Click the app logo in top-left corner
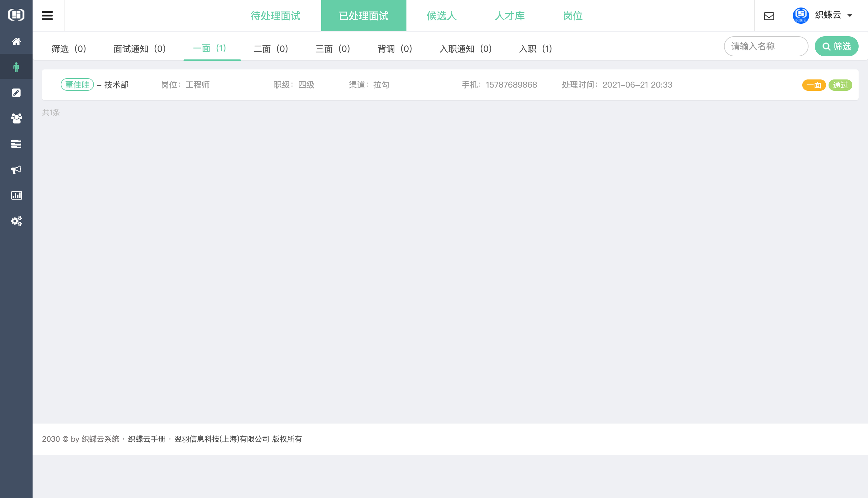 pos(16,15)
